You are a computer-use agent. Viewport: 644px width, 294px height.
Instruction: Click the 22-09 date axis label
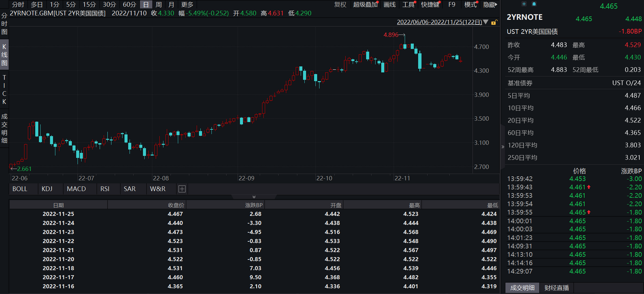click(246, 178)
